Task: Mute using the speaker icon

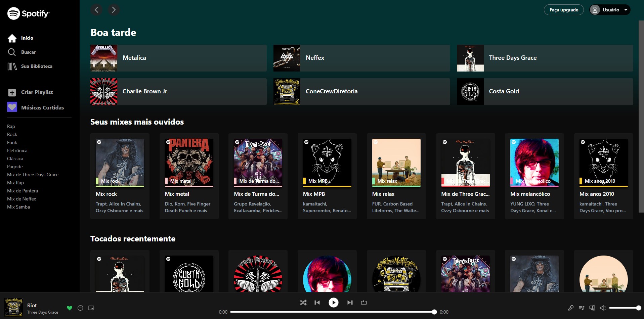Action: (x=603, y=308)
